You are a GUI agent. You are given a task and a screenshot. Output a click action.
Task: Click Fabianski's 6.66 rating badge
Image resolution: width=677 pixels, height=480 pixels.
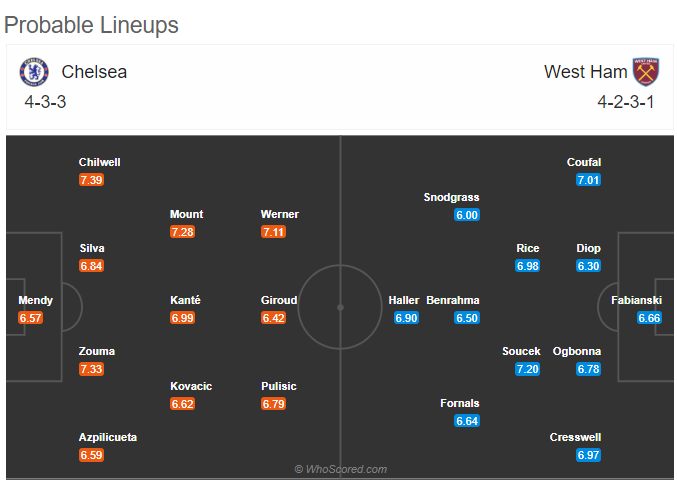click(x=649, y=318)
